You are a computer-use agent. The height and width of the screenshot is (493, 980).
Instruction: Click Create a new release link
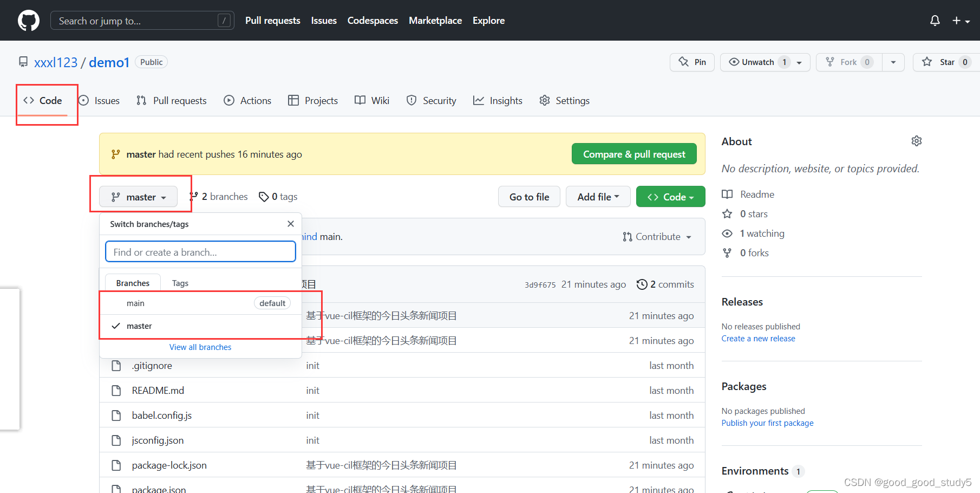(x=758, y=339)
